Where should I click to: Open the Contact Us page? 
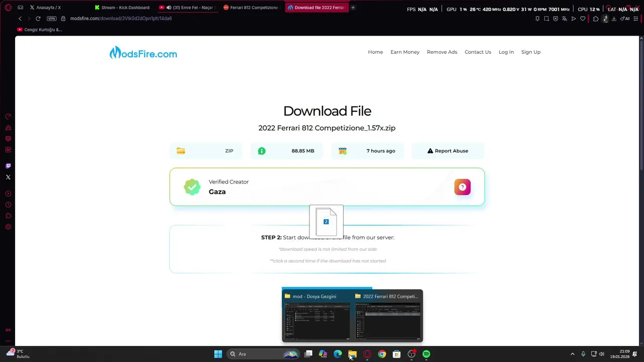pyautogui.click(x=478, y=52)
